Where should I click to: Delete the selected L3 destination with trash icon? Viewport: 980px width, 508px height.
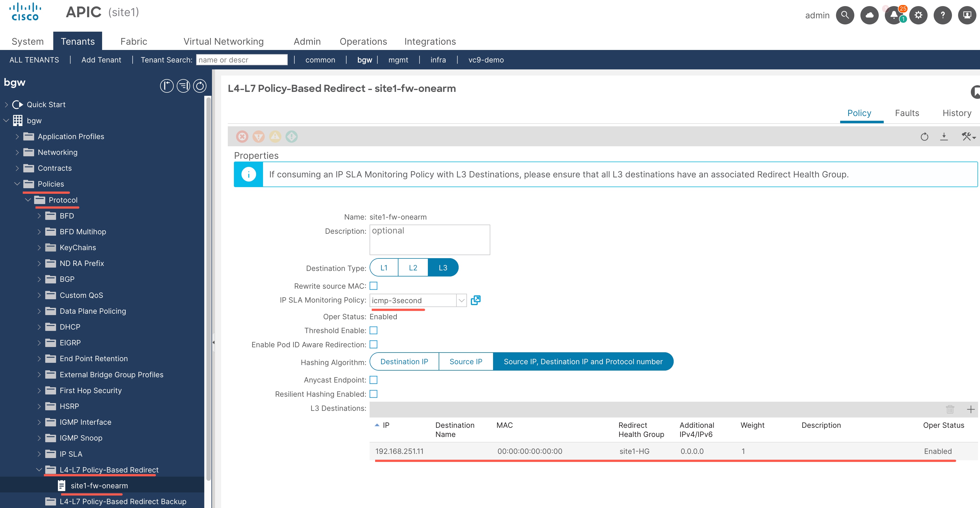coord(950,409)
